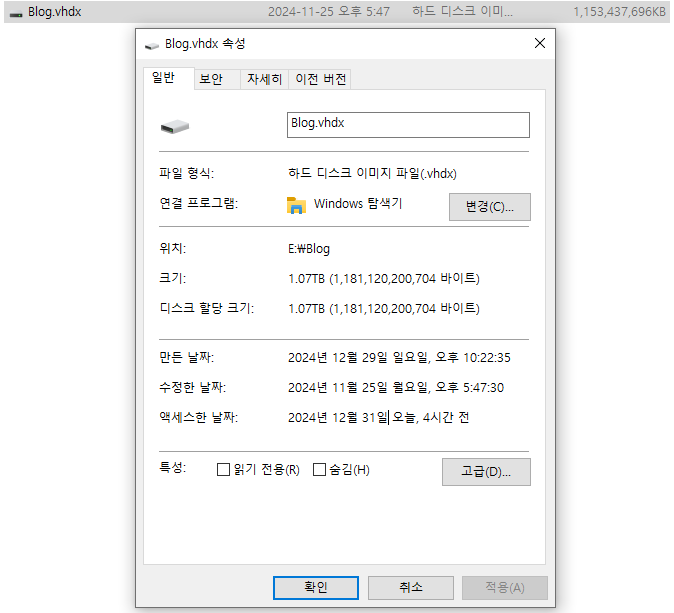Click the 액세스한 날짜 value 2024년 12월 31일

pos(378,417)
